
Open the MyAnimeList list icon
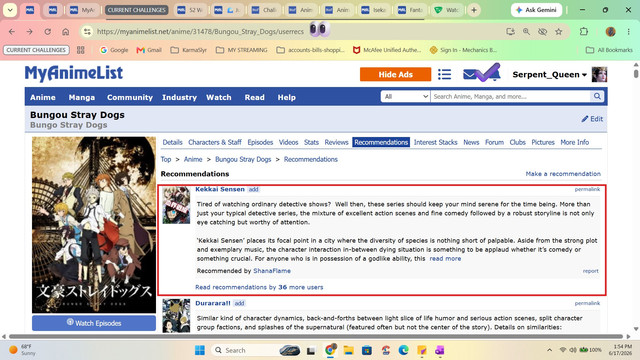(444, 74)
